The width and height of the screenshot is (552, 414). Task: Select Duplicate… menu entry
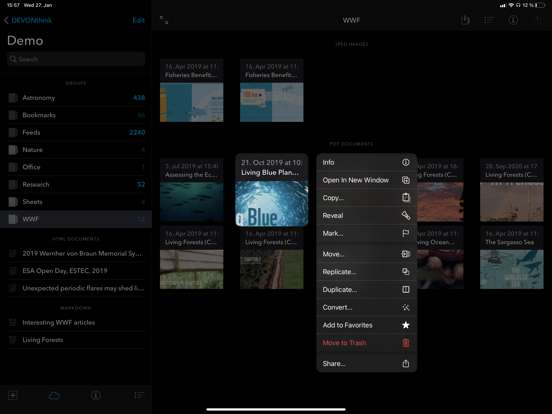point(366,290)
